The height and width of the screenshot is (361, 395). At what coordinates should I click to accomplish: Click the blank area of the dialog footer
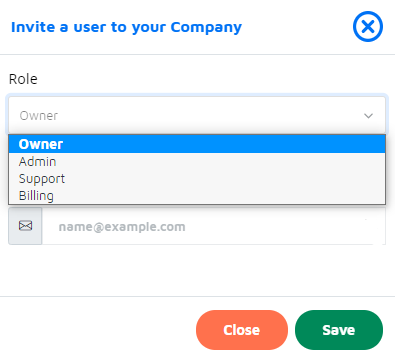click(x=97, y=329)
